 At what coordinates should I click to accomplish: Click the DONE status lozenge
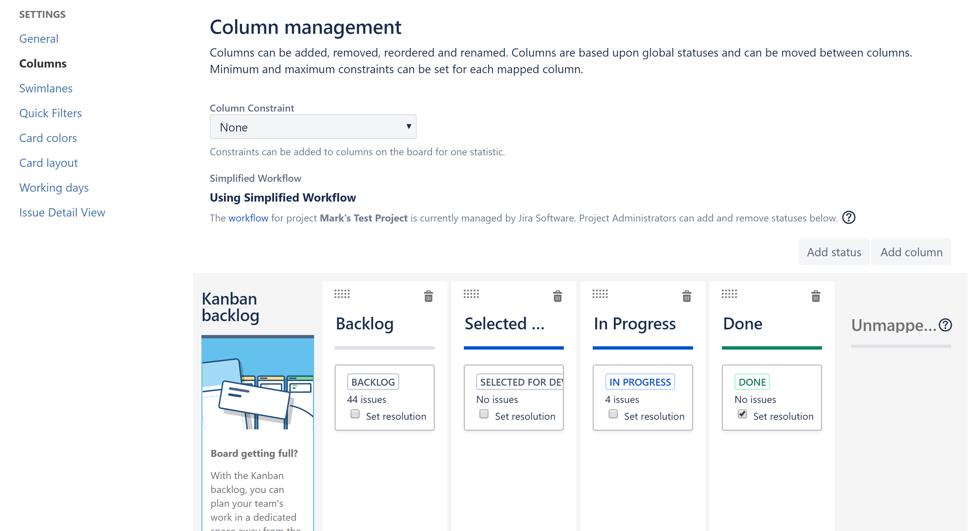click(x=752, y=382)
